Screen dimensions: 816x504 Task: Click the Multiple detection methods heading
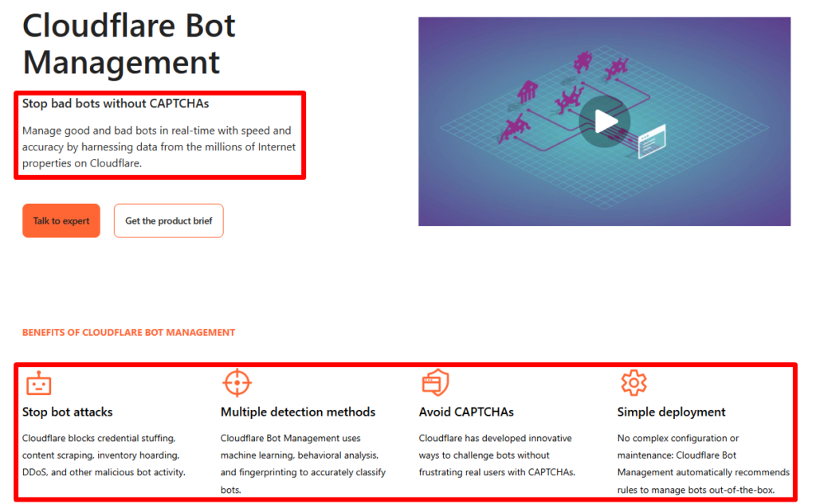(298, 412)
